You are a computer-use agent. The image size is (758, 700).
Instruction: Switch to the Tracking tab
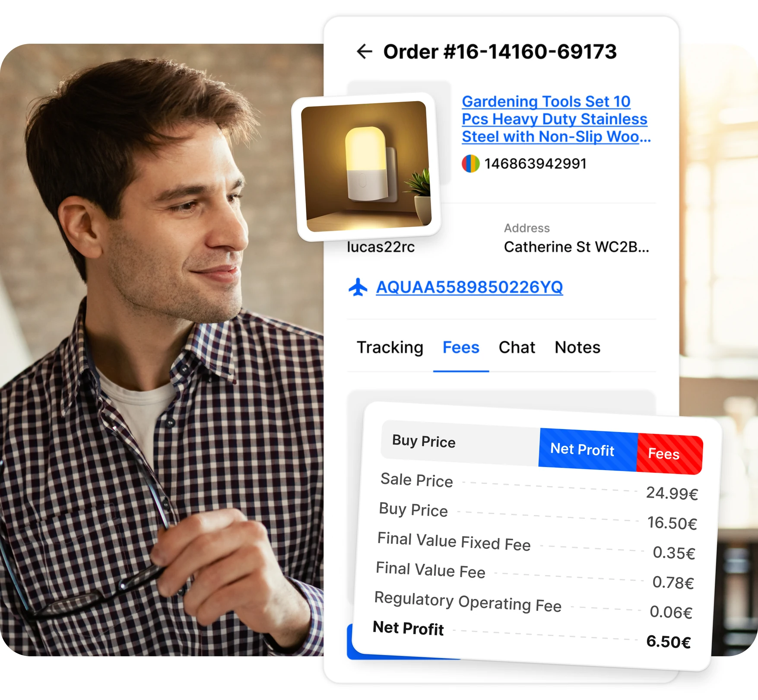click(390, 347)
